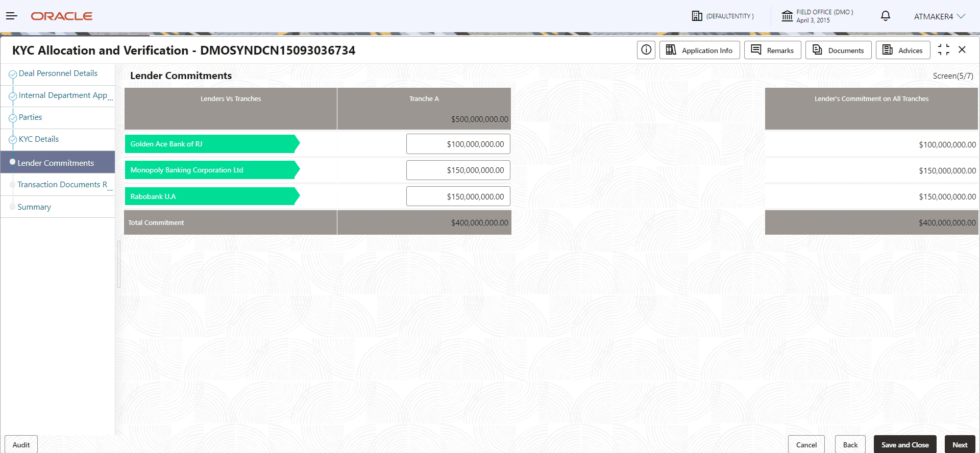Click the Parties completed checkmark icon
This screenshot has height=453, width=980.
click(13, 118)
